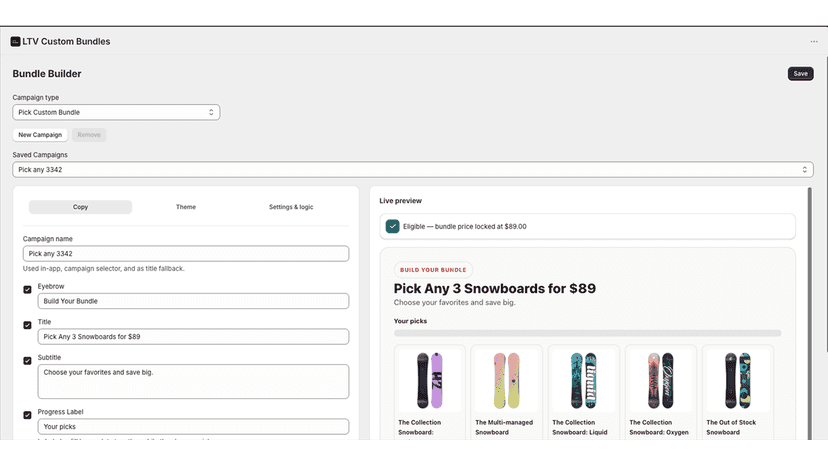The height and width of the screenshot is (466, 828).
Task: Toggle the Eyebrow checkbox
Action: tap(27, 290)
